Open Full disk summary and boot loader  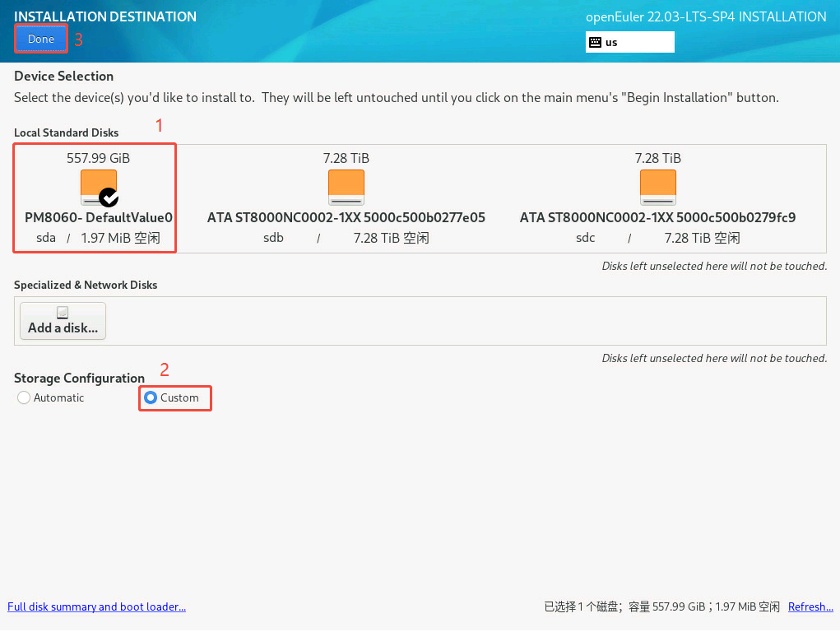click(96, 606)
